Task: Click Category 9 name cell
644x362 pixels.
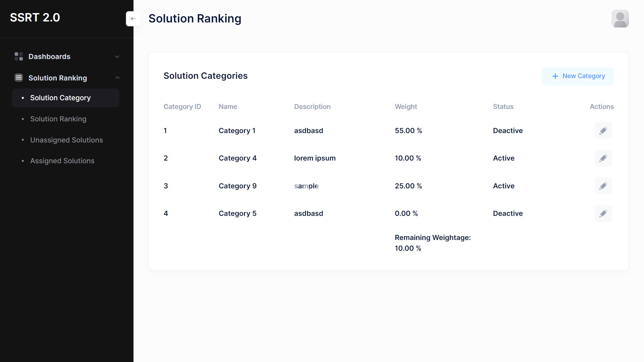Action: 237,186
